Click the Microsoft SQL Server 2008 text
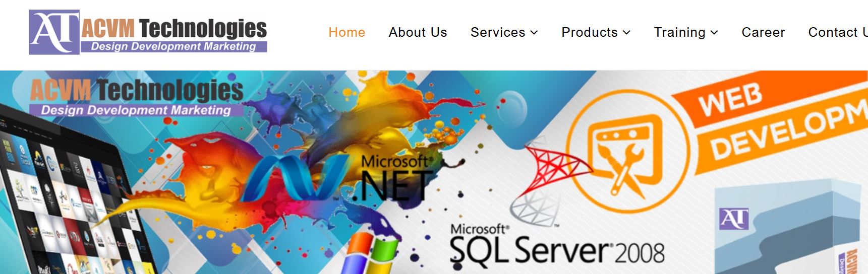Screen dimensions: 868x274 point(556,245)
